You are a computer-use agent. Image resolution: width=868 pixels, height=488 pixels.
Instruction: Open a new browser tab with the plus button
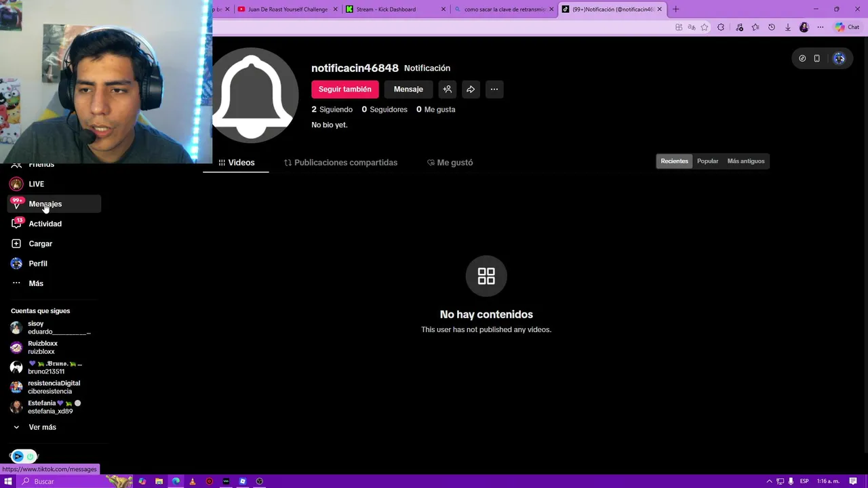[x=675, y=9]
